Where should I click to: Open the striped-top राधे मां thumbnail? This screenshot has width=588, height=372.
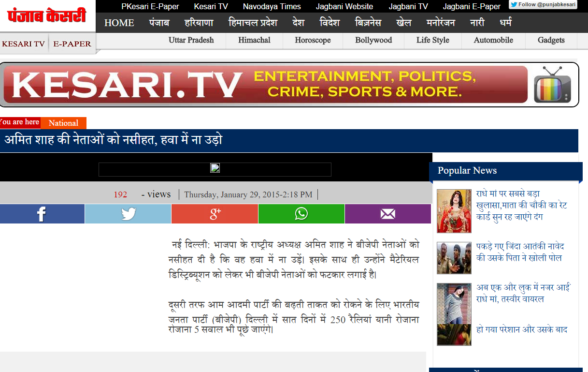pos(454,303)
